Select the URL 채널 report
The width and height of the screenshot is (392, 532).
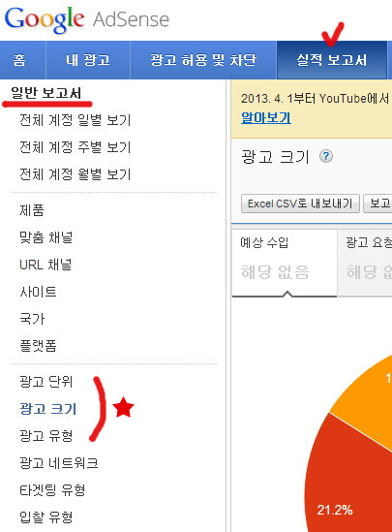point(45,265)
